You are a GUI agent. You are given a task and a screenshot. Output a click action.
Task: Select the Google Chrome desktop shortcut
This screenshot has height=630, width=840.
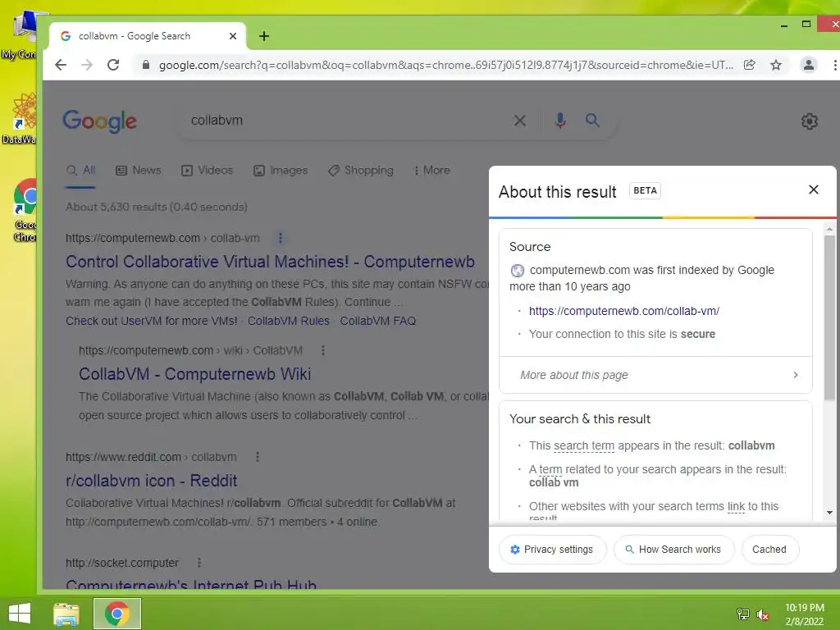[x=25, y=210]
